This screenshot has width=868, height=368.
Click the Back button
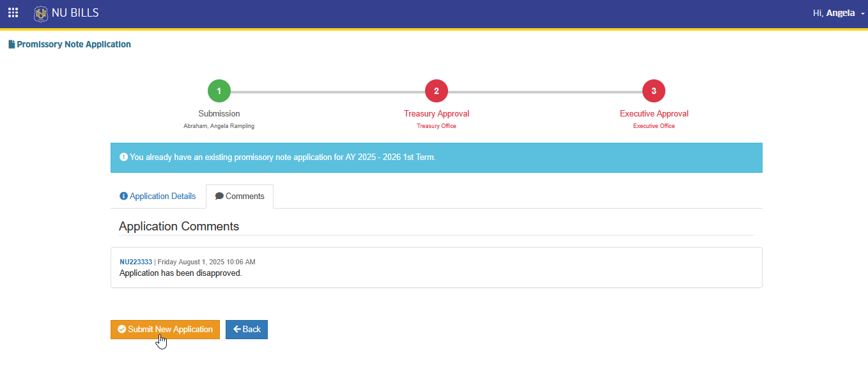[247, 330]
